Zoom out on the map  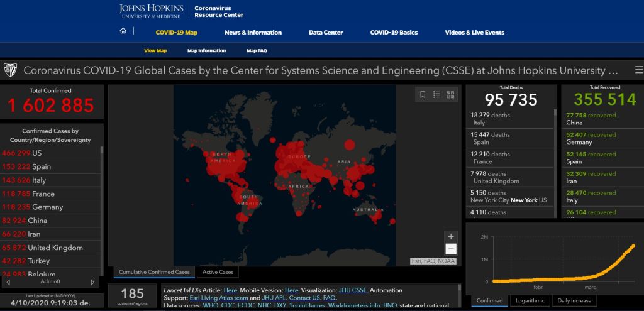click(450, 249)
